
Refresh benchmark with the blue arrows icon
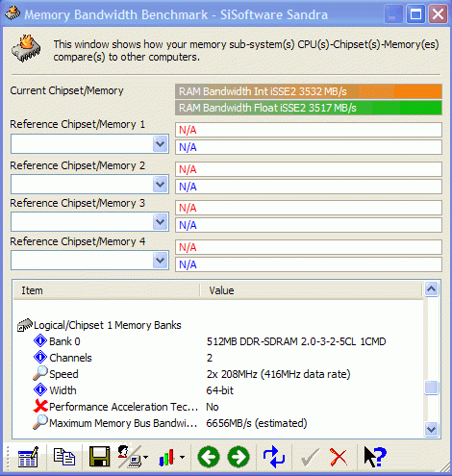click(x=274, y=457)
